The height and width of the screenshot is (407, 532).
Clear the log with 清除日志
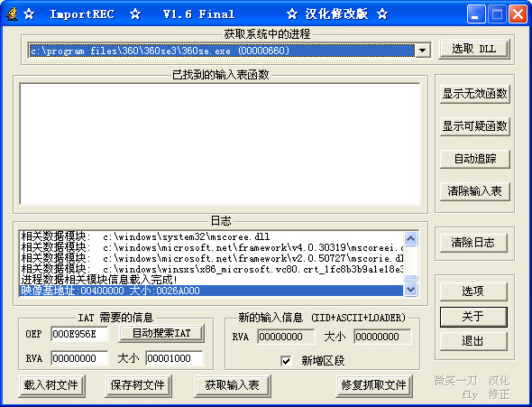click(473, 243)
